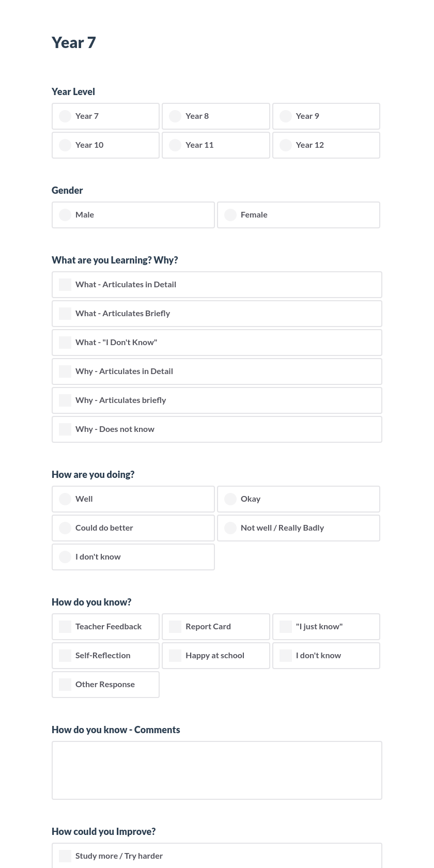Select the Year 9 year level option
Image resolution: width=434 pixels, height=868 pixels.
click(x=286, y=116)
